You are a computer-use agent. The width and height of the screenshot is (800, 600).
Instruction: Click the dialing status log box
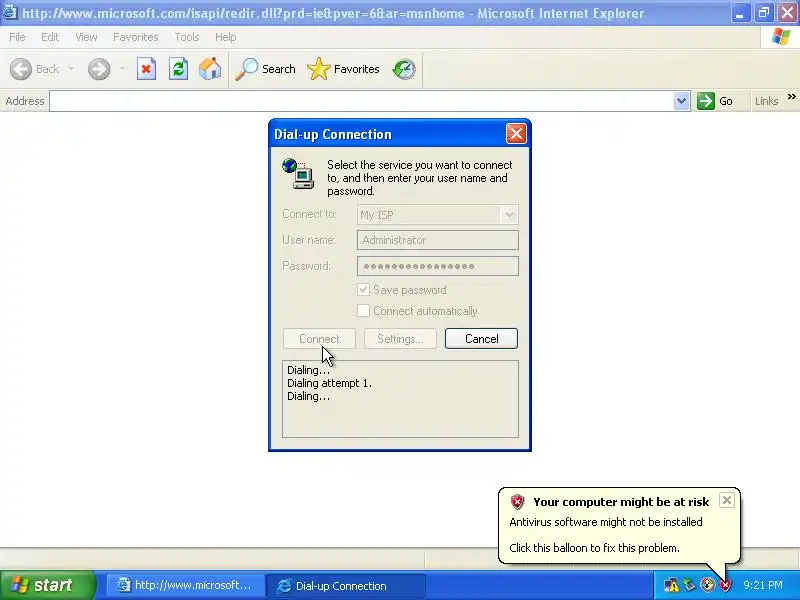[x=401, y=399]
